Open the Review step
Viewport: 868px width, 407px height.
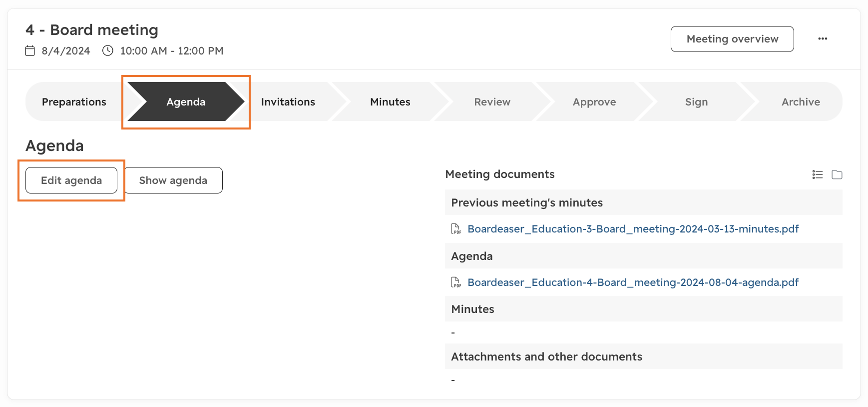[492, 102]
